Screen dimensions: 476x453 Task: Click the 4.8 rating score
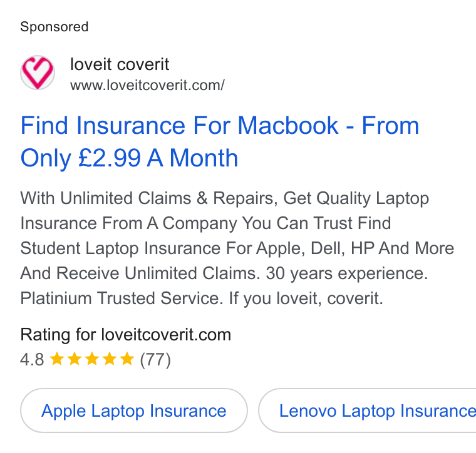point(32,360)
